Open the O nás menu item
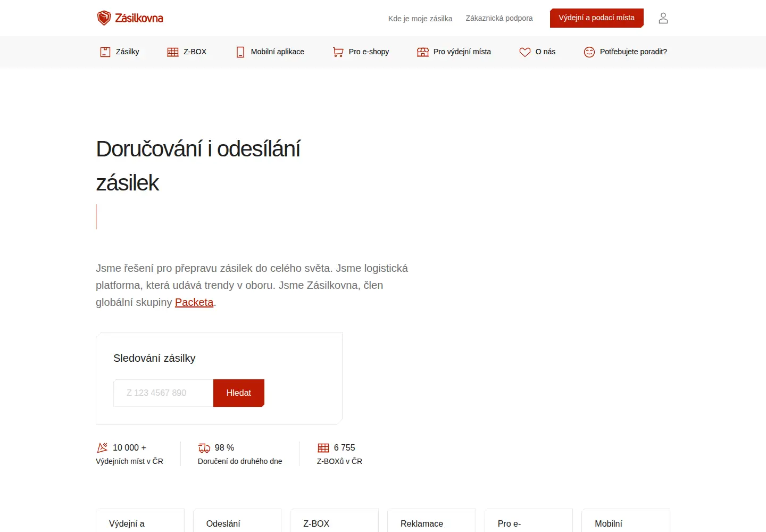This screenshot has width=766, height=532. click(537, 52)
